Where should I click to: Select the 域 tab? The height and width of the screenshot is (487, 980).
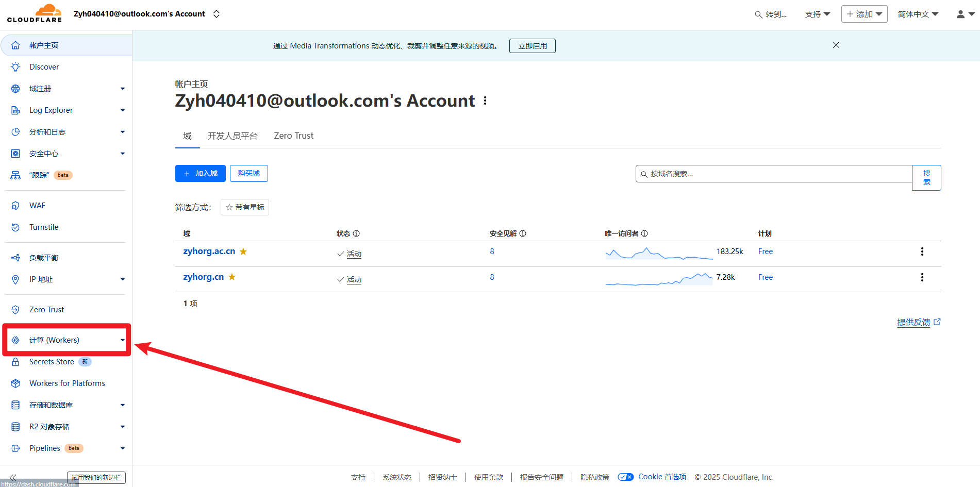coord(188,136)
